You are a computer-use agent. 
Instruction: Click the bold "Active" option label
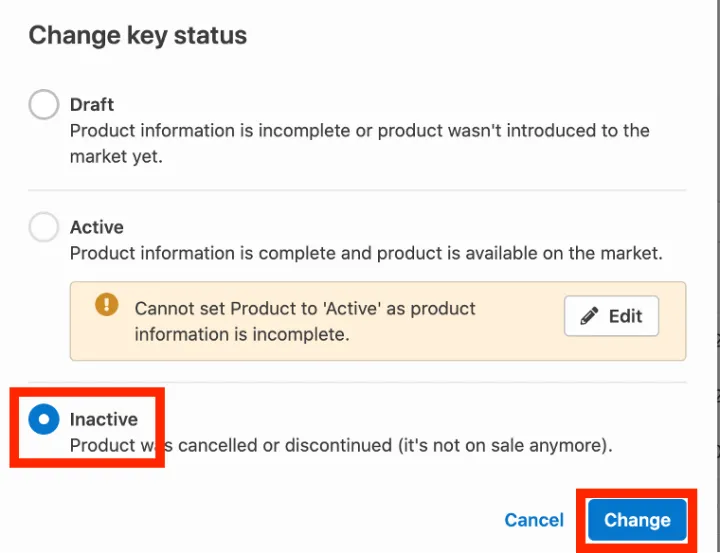click(x=97, y=227)
